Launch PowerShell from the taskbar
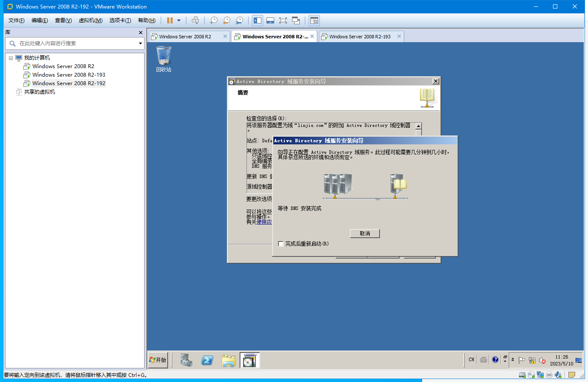The image size is (588, 382). (x=207, y=360)
